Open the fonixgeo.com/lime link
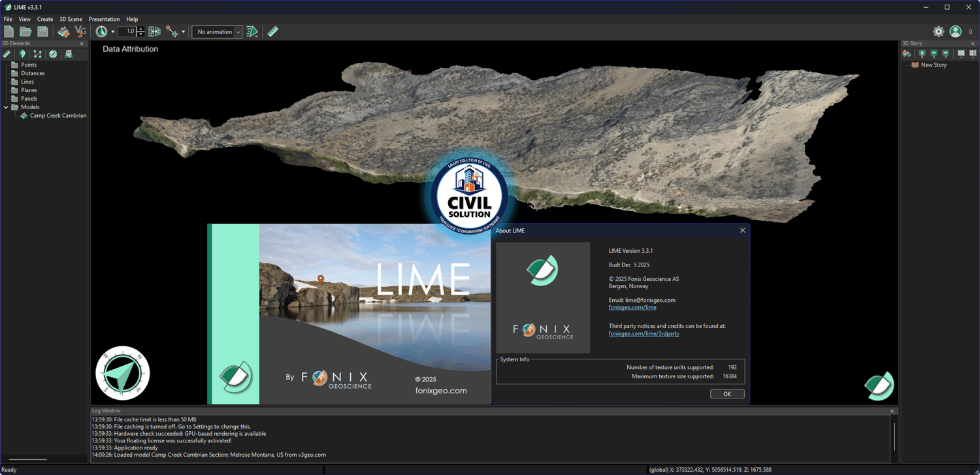The height and width of the screenshot is (475, 980). [x=632, y=307]
